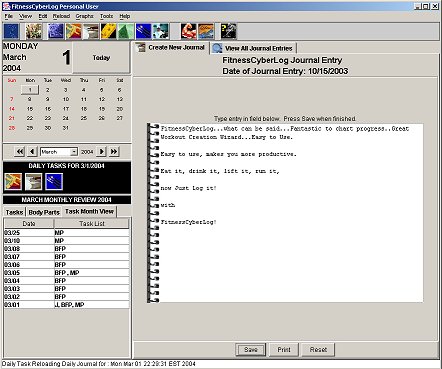Viewport: 442px width, 369px height.
Task: Jump forward one year with double-right arrow
Action: [114, 152]
